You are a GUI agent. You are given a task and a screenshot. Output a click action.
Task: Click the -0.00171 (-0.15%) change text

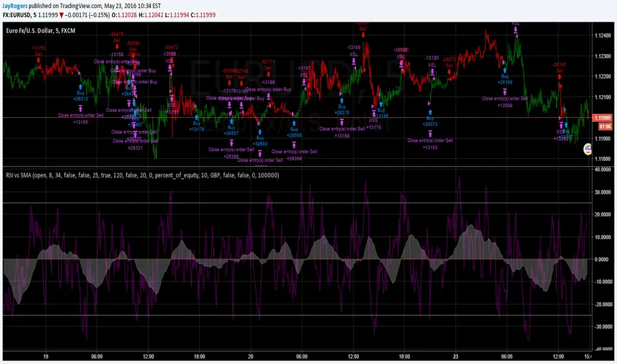click(87, 15)
